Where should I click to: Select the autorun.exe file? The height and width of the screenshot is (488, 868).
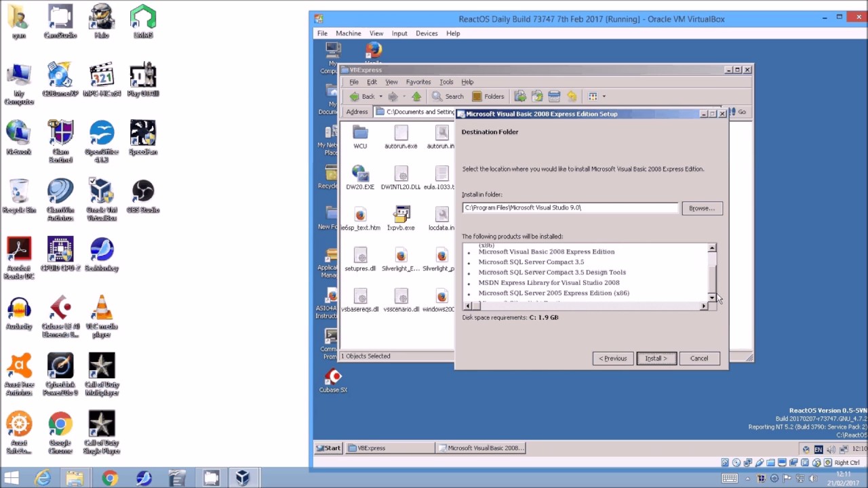[x=401, y=138]
